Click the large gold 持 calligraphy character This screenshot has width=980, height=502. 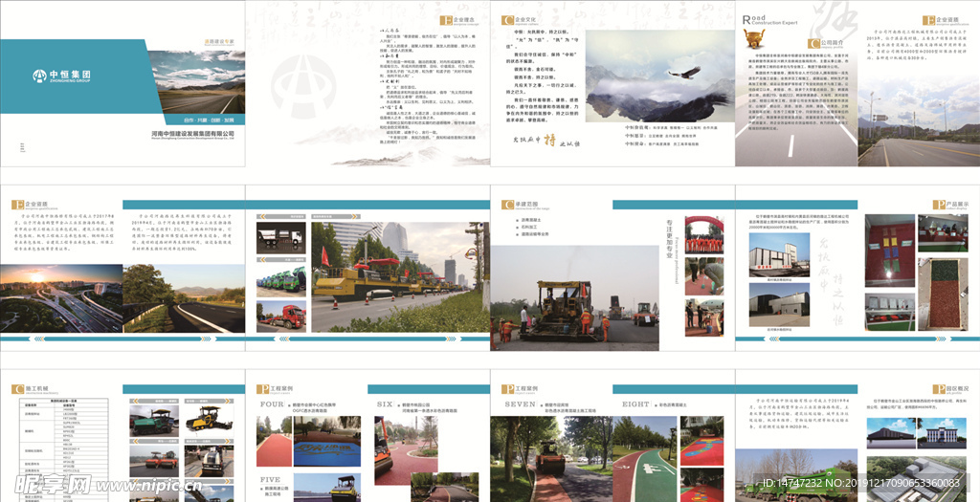coord(551,140)
